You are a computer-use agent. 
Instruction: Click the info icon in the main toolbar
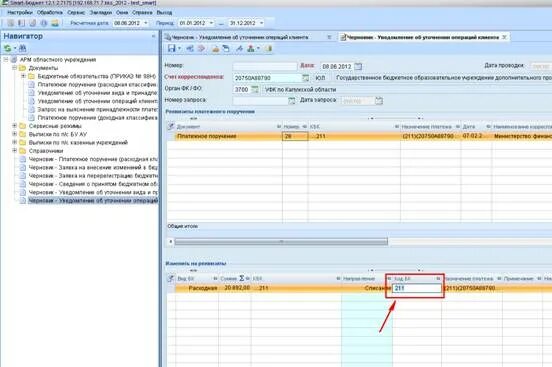(44, 23)
